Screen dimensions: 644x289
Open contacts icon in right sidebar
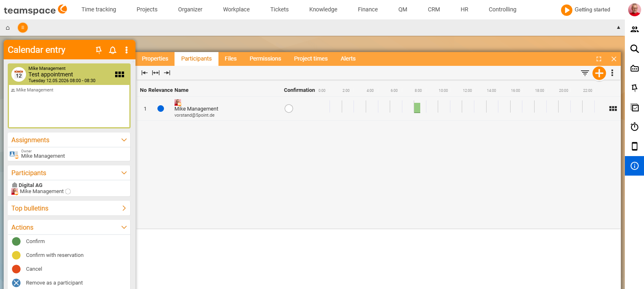(x=635, y=29)
